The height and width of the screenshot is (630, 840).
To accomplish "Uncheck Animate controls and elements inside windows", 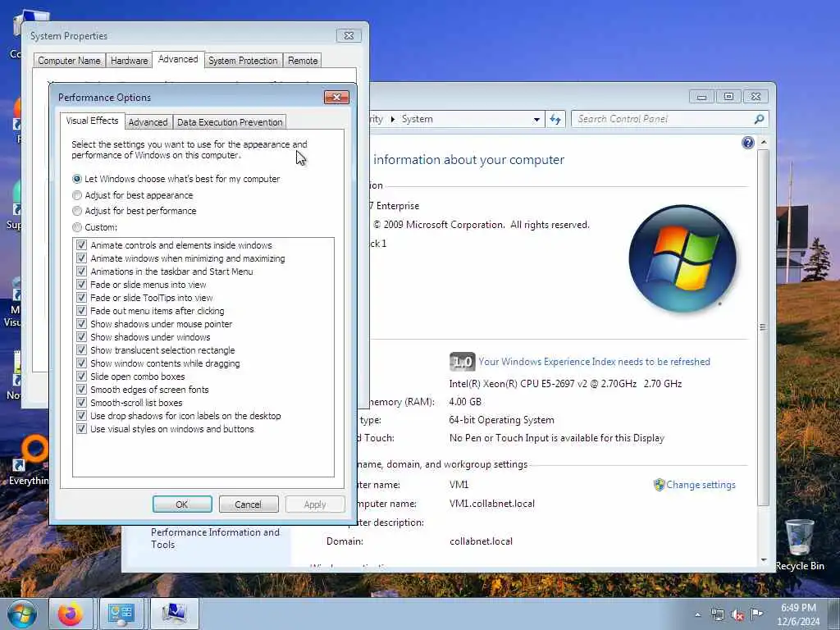I will pyautogui.click(x=81, y=245).
